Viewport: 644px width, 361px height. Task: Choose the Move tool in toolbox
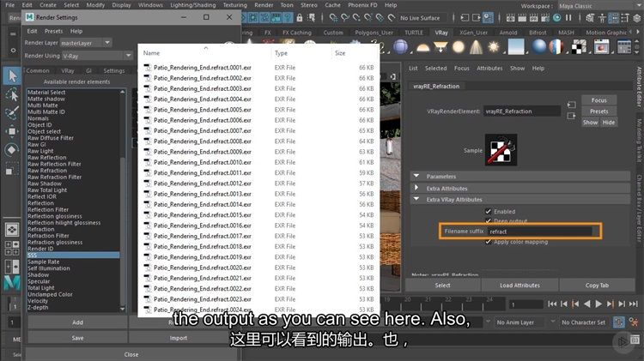[12, 131]
